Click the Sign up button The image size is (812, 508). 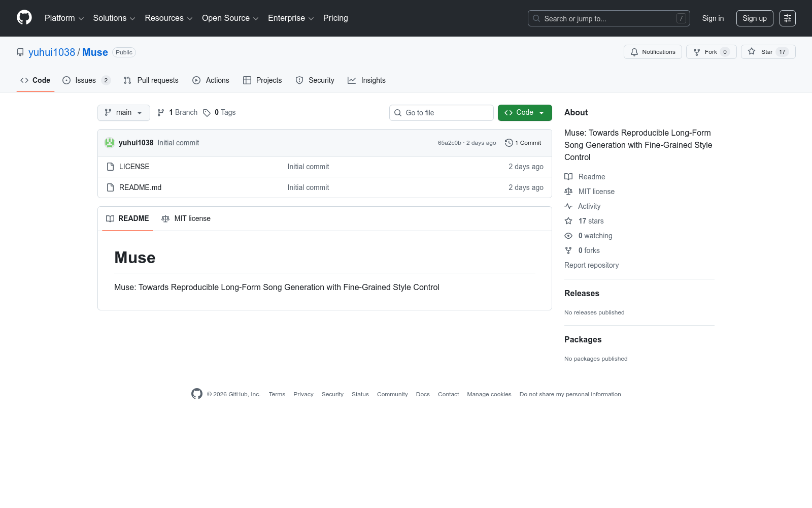(x=754, y=18)
